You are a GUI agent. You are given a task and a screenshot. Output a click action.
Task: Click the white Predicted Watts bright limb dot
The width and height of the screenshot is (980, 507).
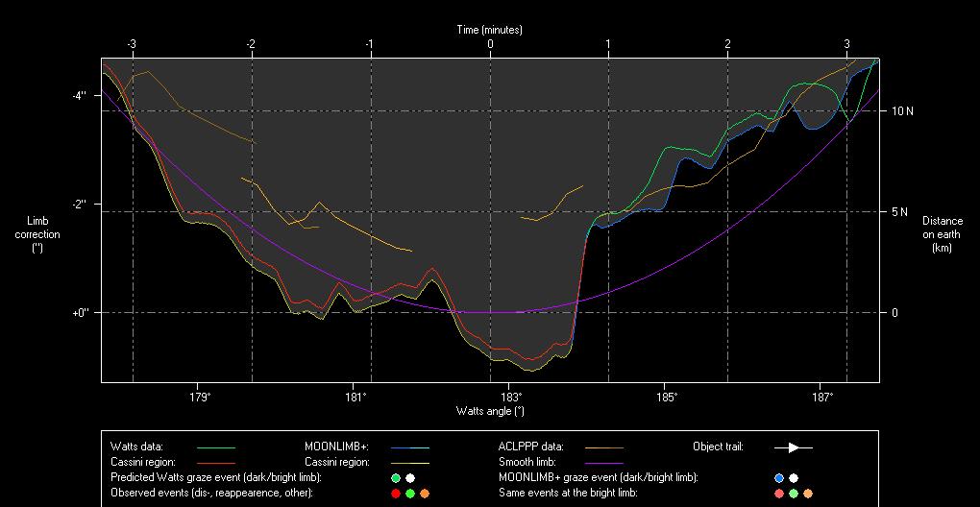click(410, 477)
